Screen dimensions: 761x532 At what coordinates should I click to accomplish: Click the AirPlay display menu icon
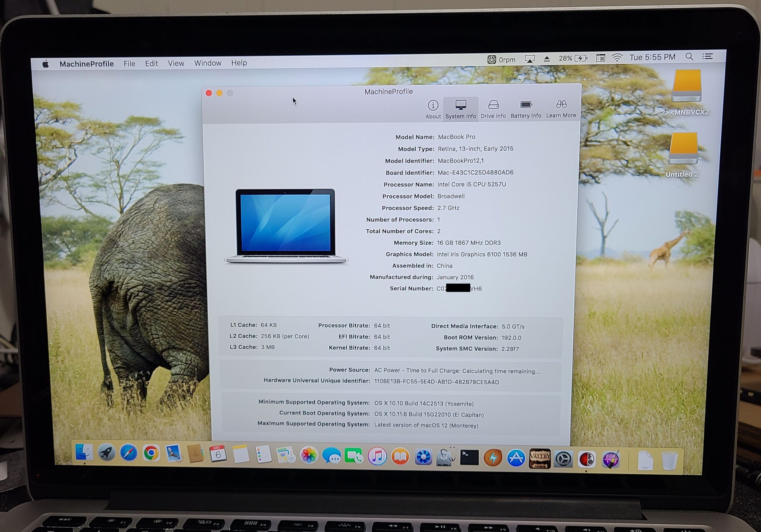pyautogui.click(x=530, y=59)
